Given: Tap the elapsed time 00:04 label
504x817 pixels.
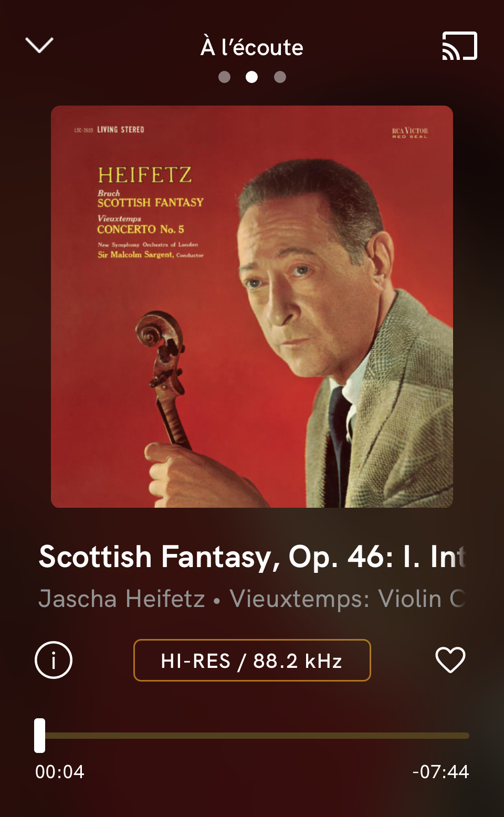Looking at the screenshot, I should [60, 772].
